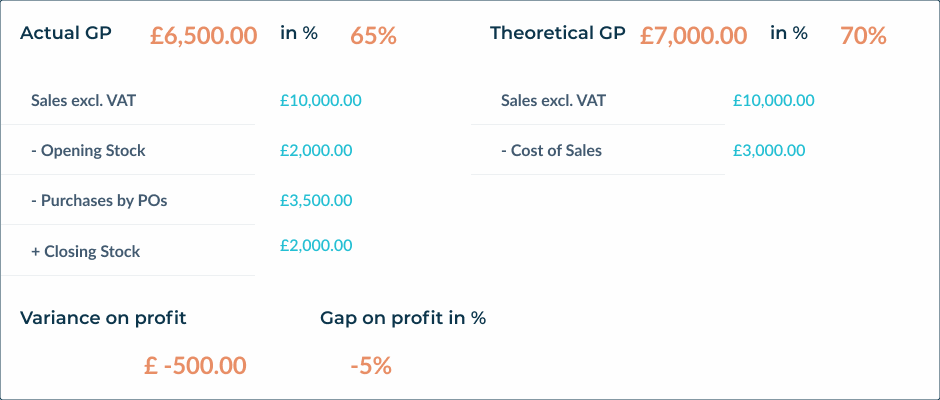Open the £3,500.00 purchases value
940x400 pixels.
pyautogui.click(x=316, y=201)
